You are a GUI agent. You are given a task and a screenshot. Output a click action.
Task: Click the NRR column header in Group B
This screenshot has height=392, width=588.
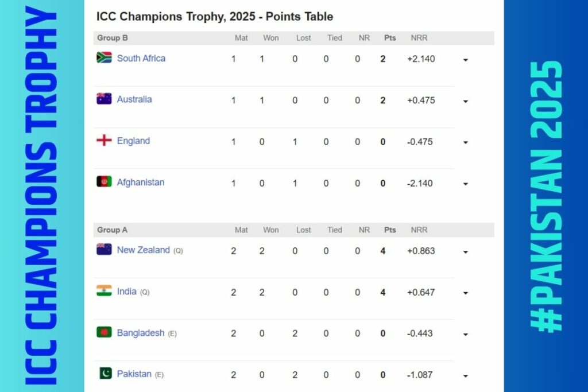click(x=419, y=38)
